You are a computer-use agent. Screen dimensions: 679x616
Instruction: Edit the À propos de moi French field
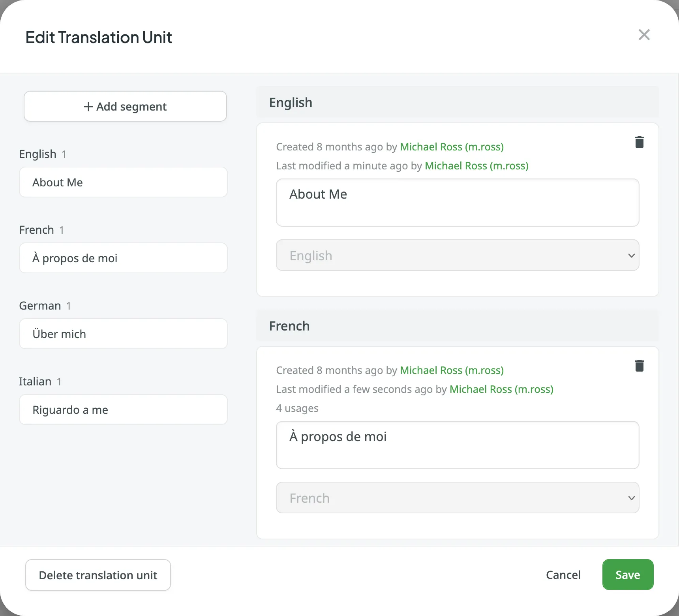tap(457, 445)
